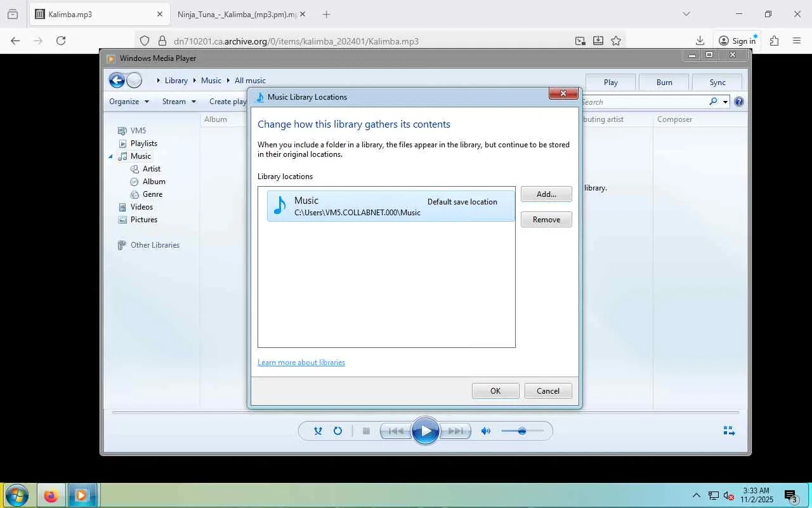
Task: Click the Create playlist toolbar item
Action: click(228, 102)
